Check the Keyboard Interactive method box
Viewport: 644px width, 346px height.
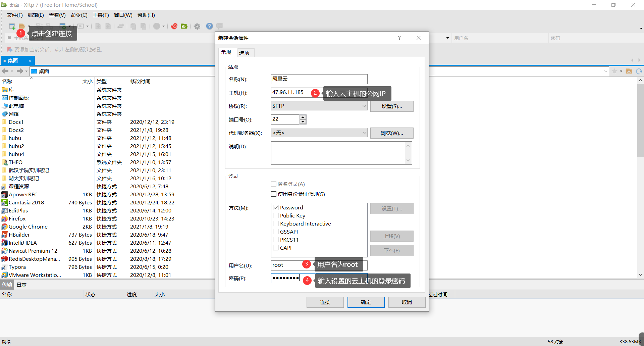(x=276, y=224)
